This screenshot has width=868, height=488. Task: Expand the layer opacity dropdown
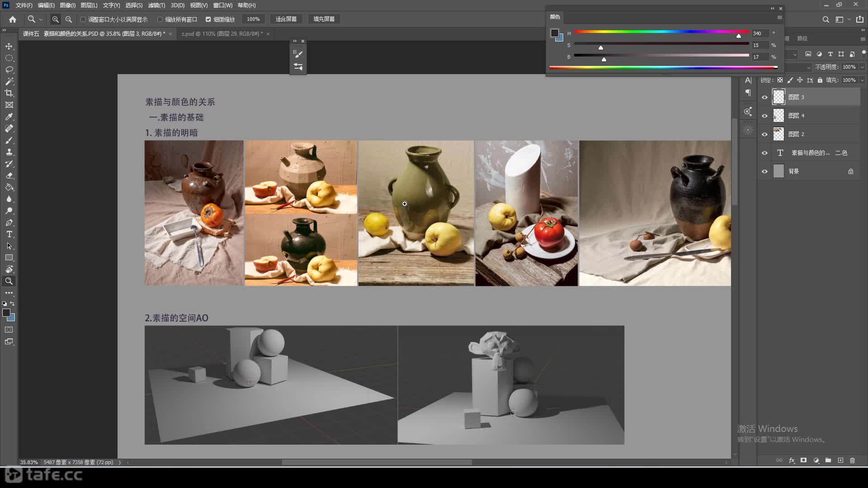pos(862,67)
